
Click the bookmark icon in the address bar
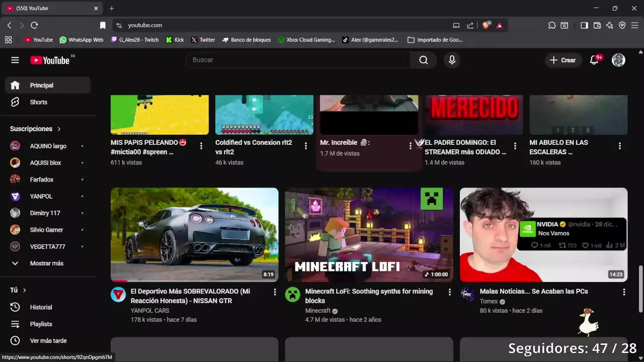103,25
